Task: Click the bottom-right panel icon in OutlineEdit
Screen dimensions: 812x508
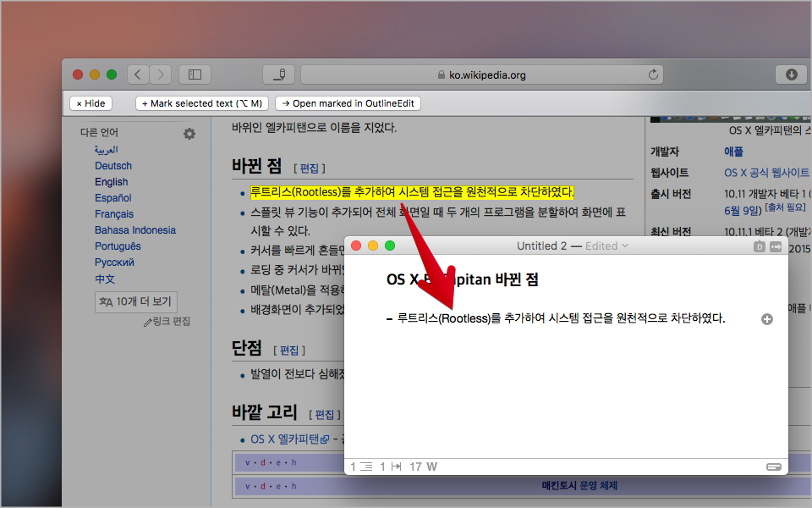Action: click(x=774, y=467)
